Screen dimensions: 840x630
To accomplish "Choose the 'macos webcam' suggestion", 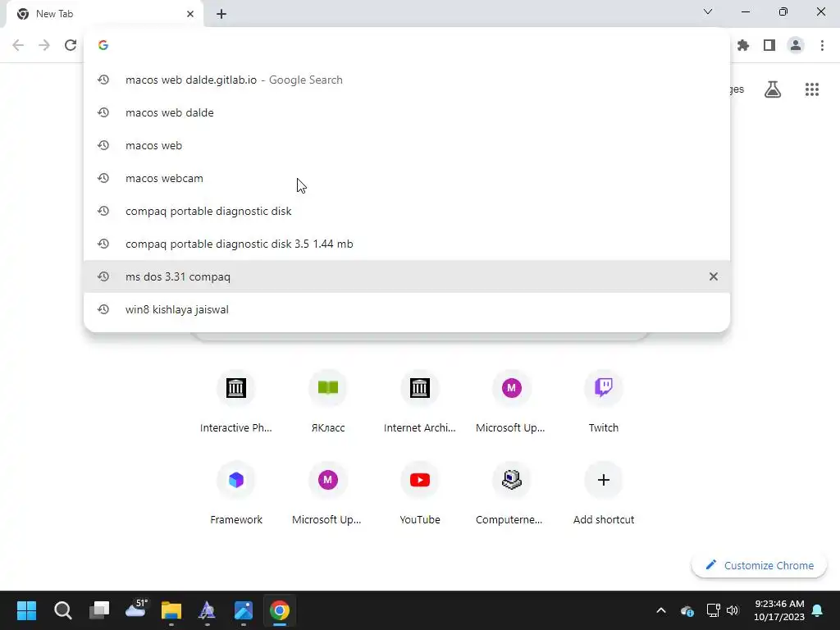I will (407, 178).
